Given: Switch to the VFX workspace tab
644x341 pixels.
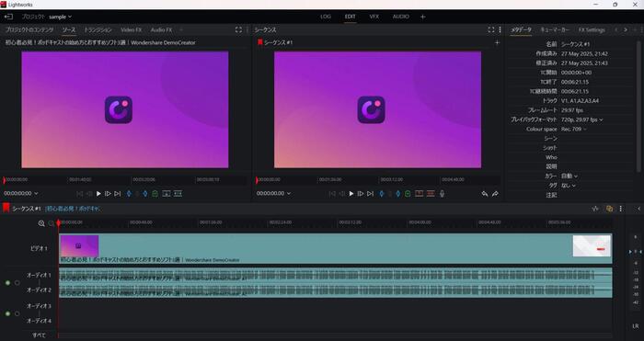Looking at the screenshot, I should click(x=374, y=17).
